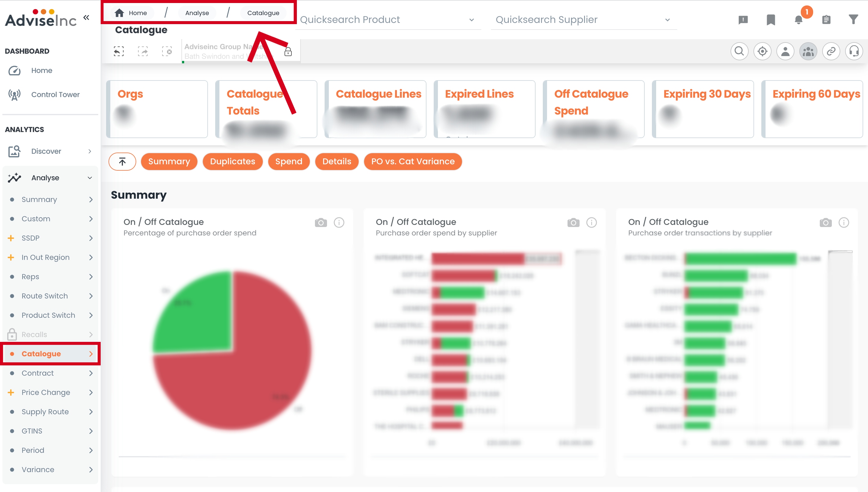Click camera icon on percentage spend chart
This screenshot has width=868, height=492.
[320, 223]
